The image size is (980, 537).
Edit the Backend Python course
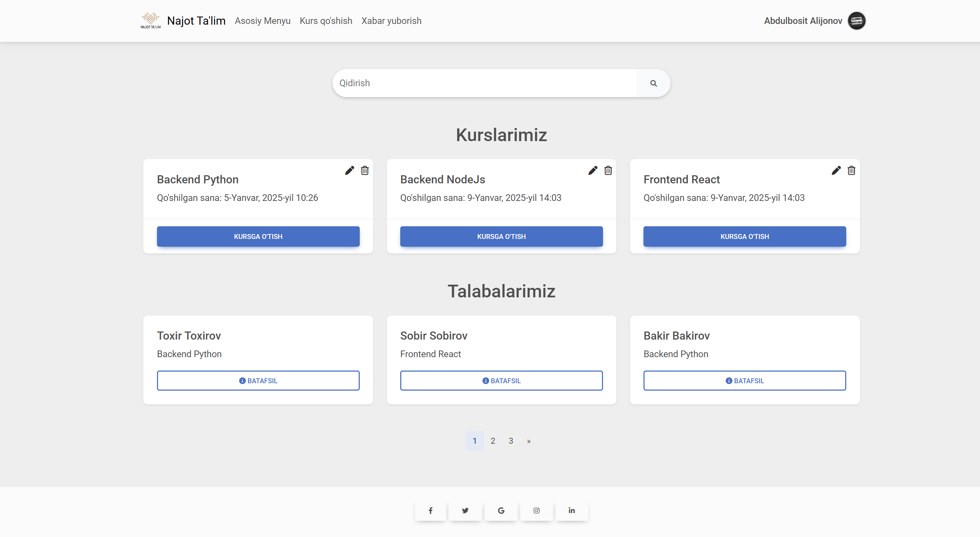click(x=349, y=170)
